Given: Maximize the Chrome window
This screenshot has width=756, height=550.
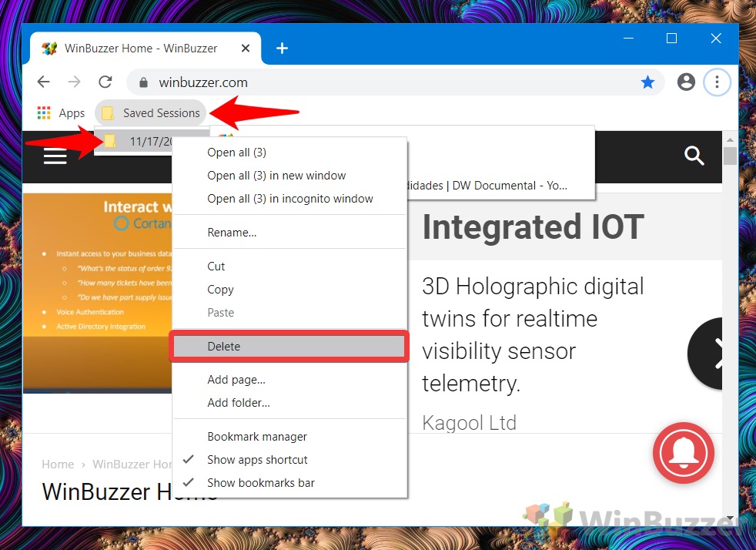Looking at the screenshot, I should 671,38.
